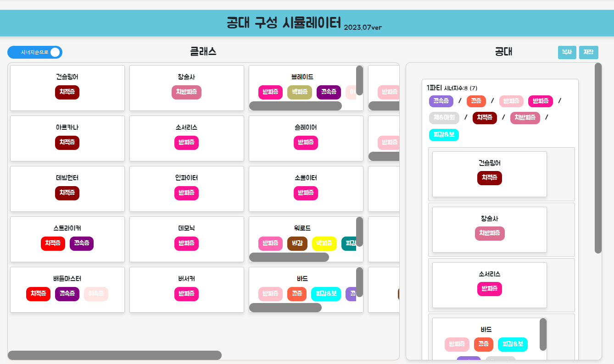
Task: Click 스트라이커's purple 공속증 synergy tag
Action: 82,243
